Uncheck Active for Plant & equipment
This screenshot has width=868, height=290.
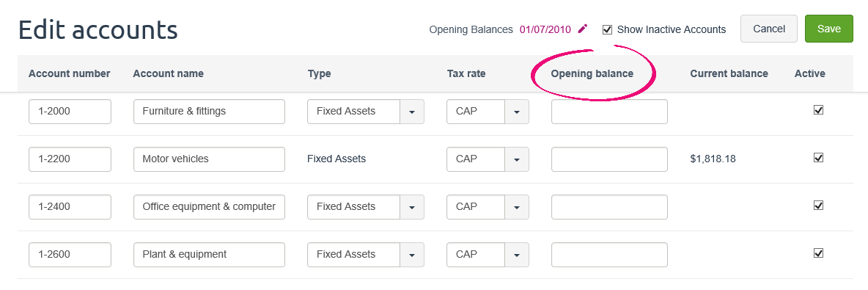(818, 253)
